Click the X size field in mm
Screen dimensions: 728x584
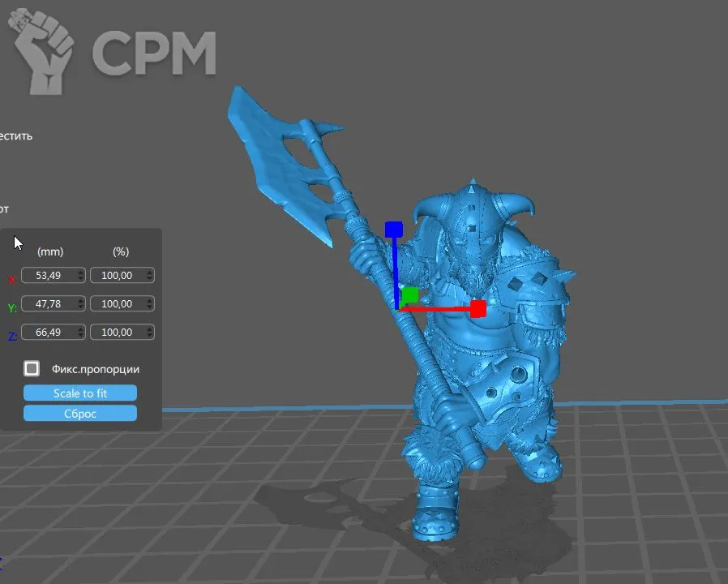click(x=49, y=276)
